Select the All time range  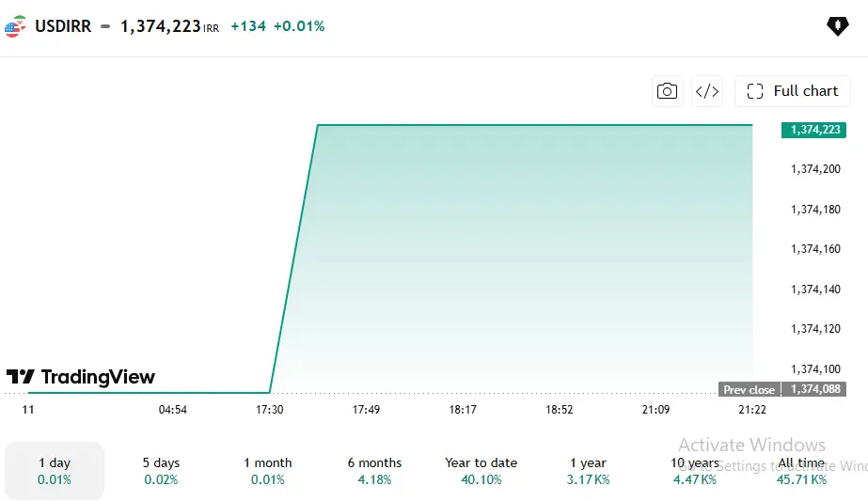click(801, 471)
